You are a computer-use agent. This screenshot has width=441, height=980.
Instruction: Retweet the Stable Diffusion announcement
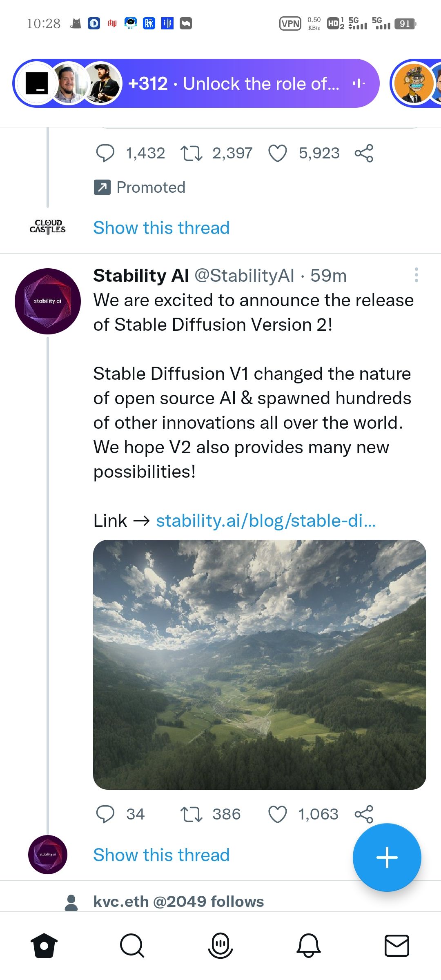(x=191, y=814)
